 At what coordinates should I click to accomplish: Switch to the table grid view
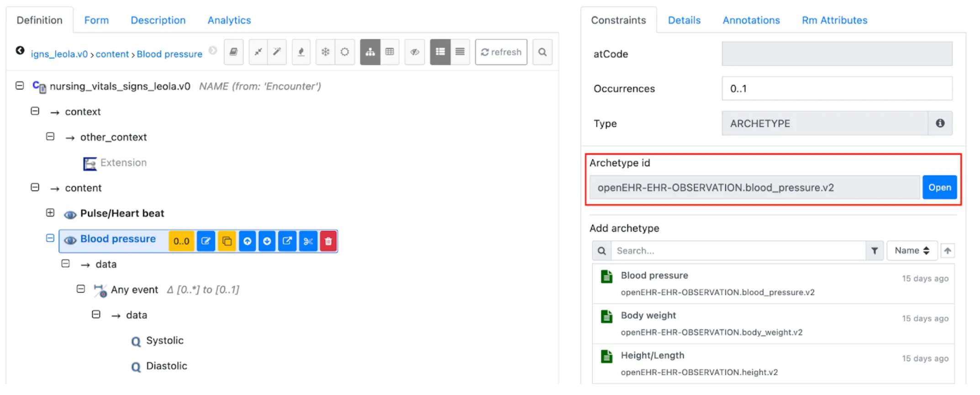click(x=390, y=52)
